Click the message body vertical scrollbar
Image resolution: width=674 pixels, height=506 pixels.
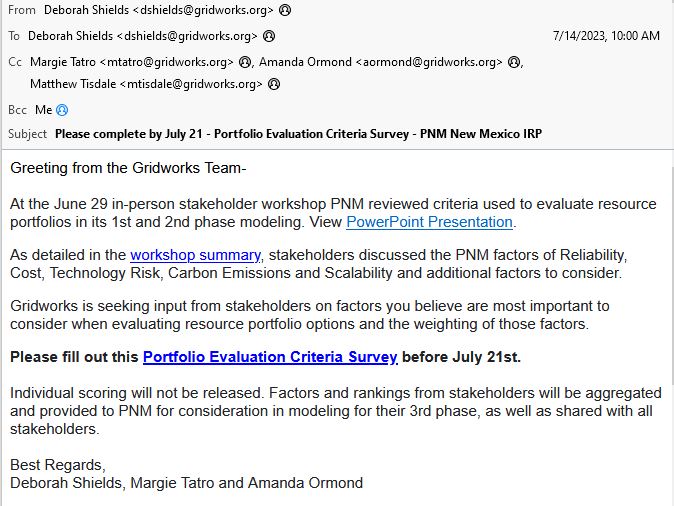pyautogui.click(x=671, y=275)
